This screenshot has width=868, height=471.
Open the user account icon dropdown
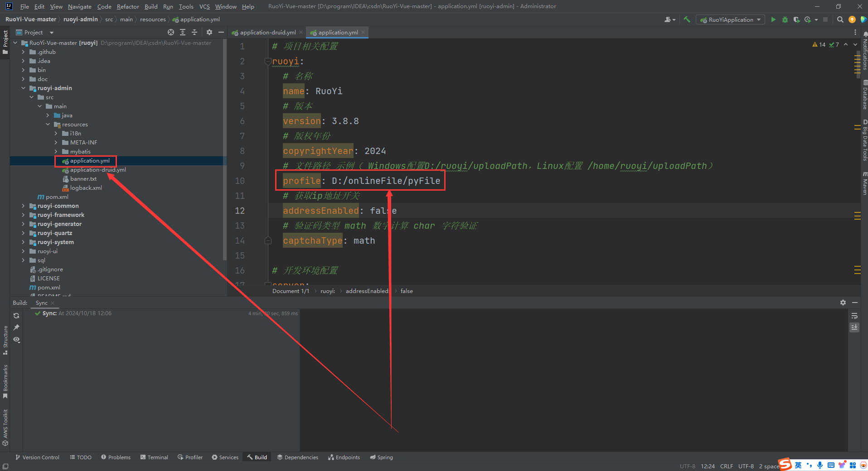(669, 19)
